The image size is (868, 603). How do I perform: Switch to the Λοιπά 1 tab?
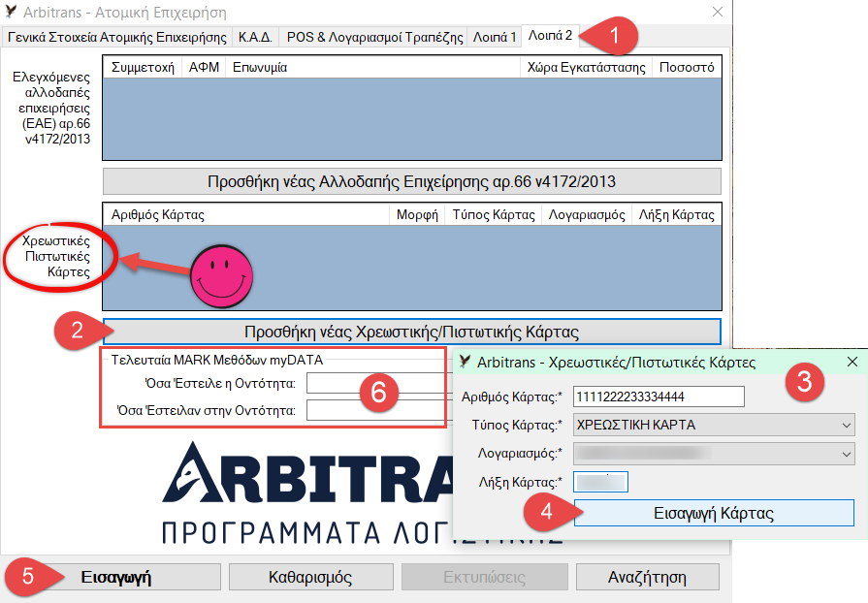click(x=495, y=37)
